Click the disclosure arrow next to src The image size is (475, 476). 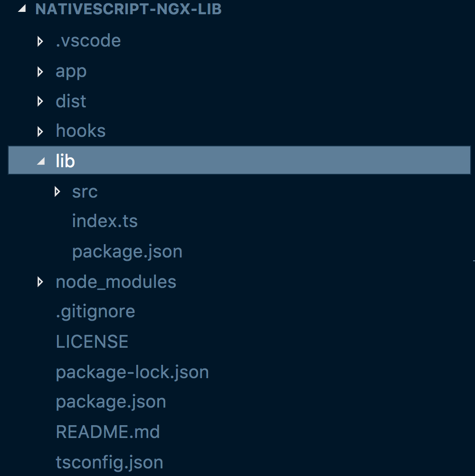point(57,191)
